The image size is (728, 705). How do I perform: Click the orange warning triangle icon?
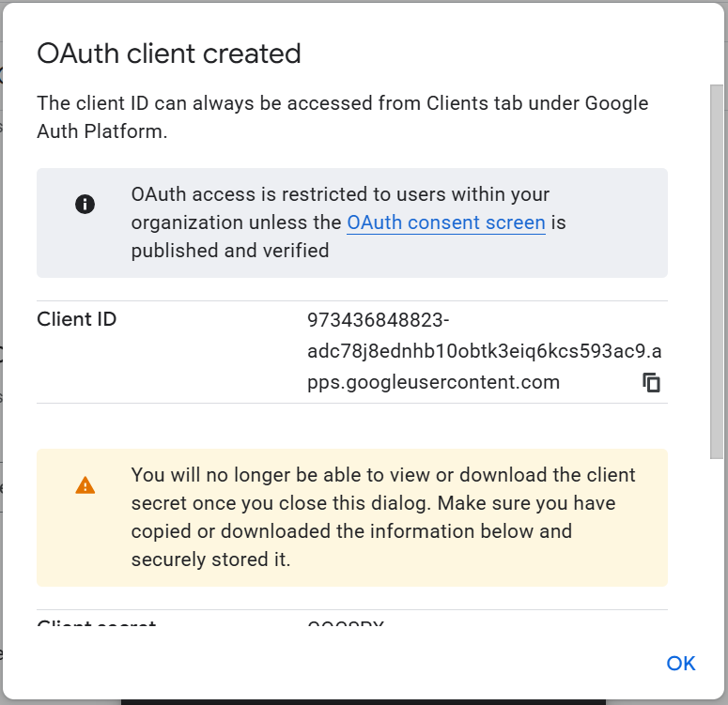tap(85, 485)
